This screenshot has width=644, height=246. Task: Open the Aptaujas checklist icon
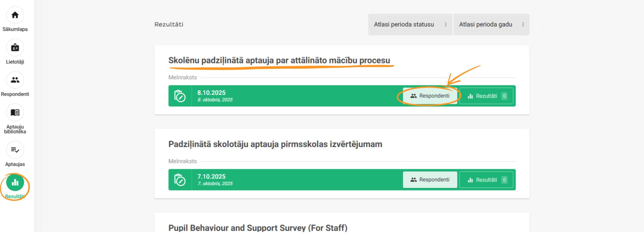15,150
